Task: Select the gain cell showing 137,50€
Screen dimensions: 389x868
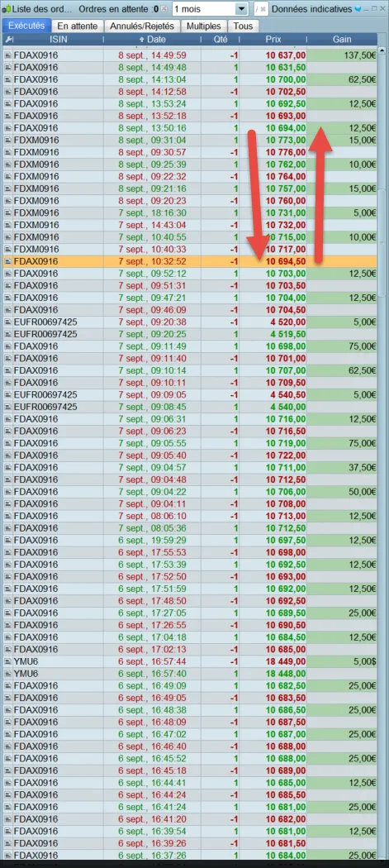Action: [343, 55]
